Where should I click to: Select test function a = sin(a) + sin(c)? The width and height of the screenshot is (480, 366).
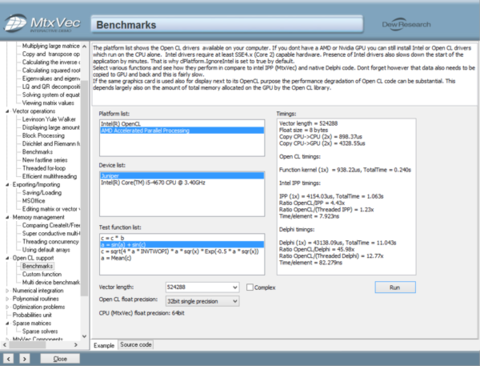coord(182,245)
